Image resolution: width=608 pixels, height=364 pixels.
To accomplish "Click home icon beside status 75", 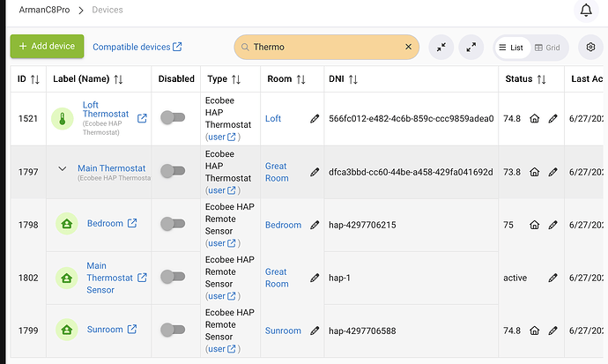I will (x=534, y=225).
